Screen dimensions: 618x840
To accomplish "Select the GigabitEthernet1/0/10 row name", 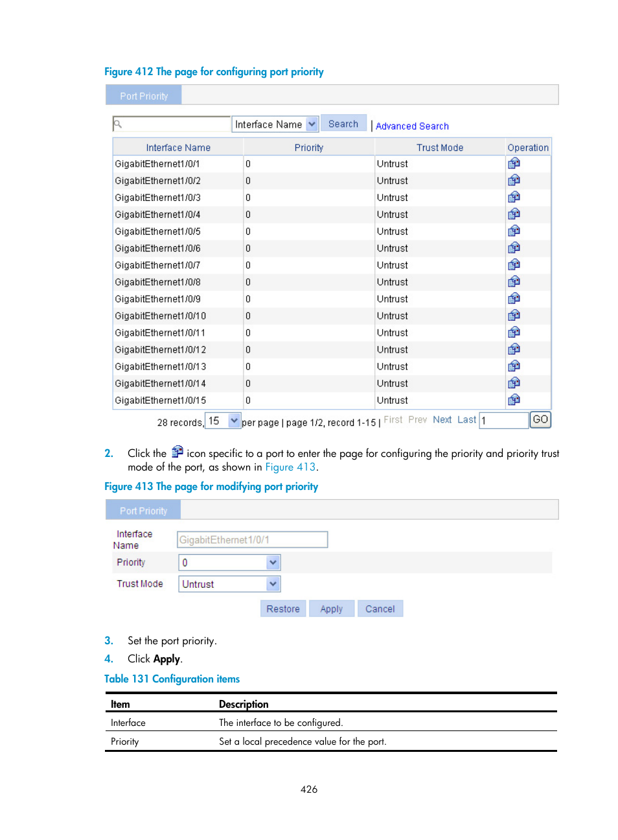I will tap(161, 316).
